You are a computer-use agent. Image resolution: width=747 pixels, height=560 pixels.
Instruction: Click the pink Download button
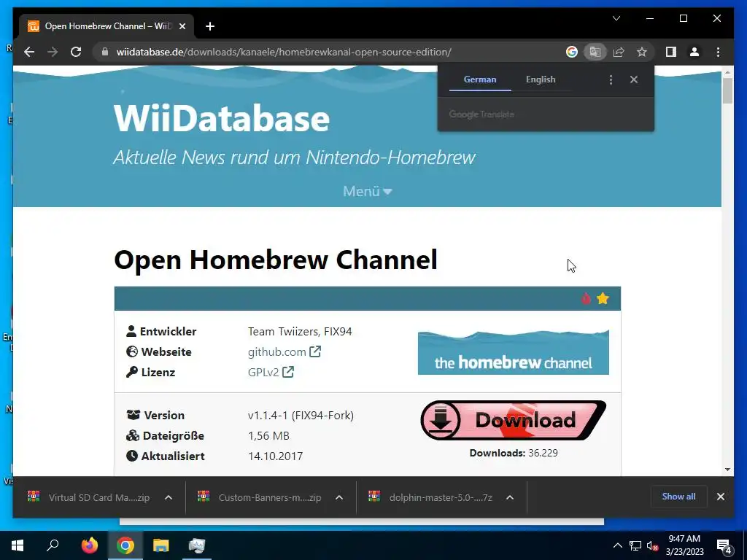coord(513,420)
